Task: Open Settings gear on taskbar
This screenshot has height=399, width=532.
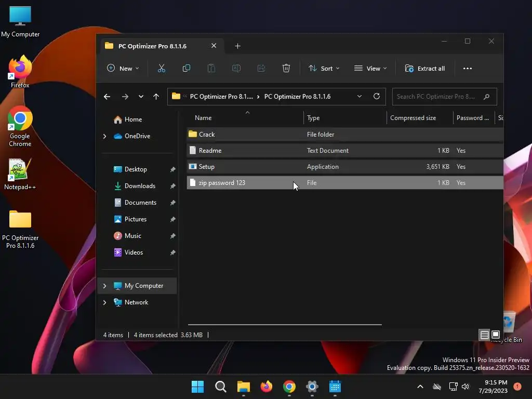Action: click(312, 387)
